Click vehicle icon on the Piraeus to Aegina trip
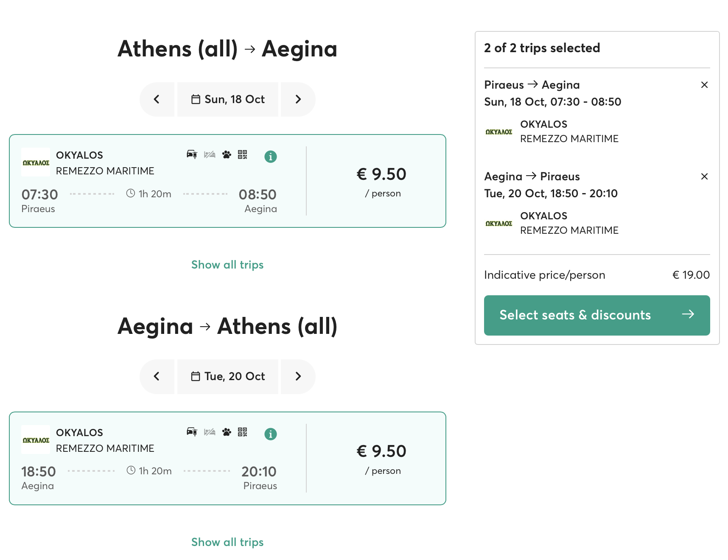This screenshot has height=560, width=728. (x=192, y=154)
